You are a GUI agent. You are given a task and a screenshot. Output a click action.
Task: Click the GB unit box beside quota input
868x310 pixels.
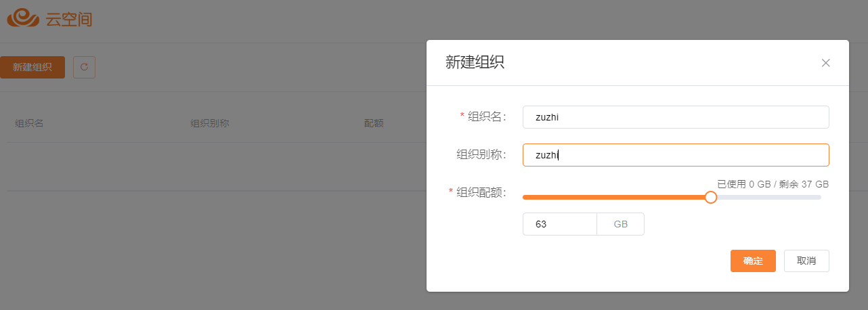620,224
